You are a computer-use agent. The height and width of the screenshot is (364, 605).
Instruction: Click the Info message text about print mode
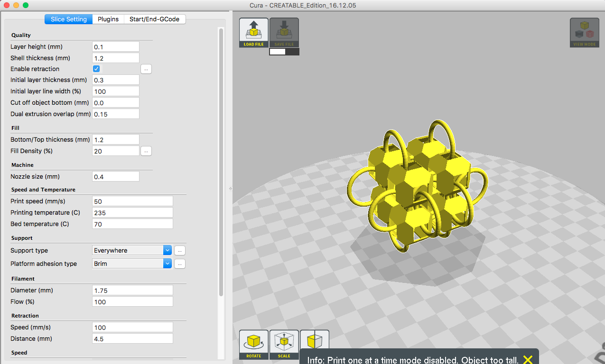coord(413,360)
